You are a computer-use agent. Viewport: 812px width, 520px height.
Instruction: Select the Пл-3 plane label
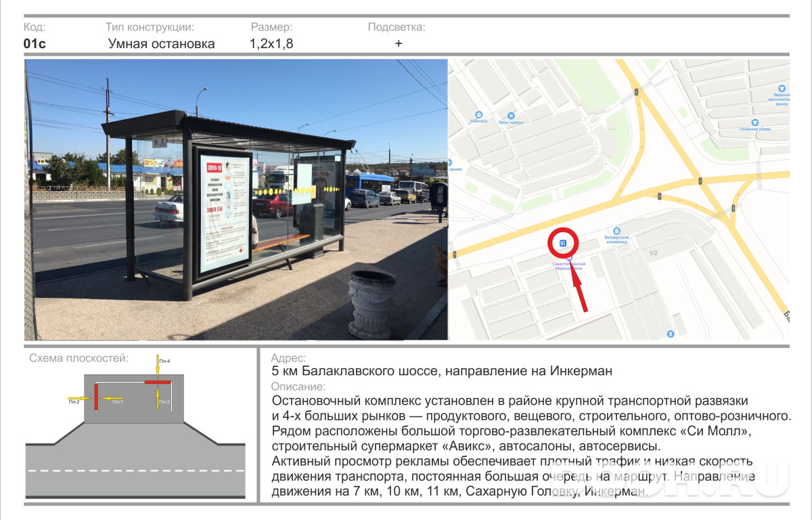164,402
